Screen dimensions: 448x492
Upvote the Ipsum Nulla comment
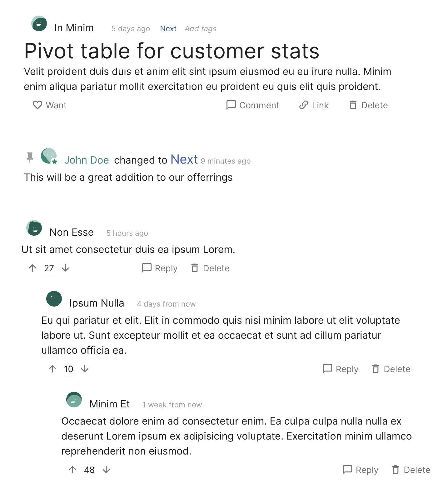tap(52, 369)
